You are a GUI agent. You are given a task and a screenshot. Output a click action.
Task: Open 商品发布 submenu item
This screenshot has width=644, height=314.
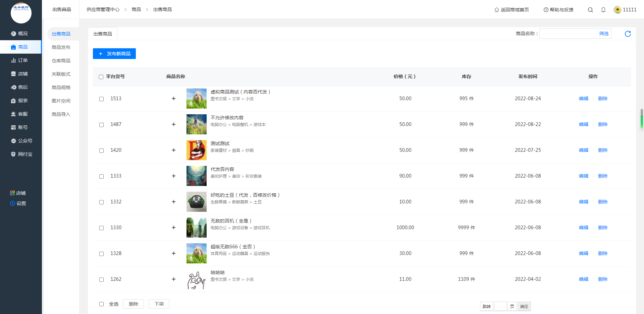(61, 47)
